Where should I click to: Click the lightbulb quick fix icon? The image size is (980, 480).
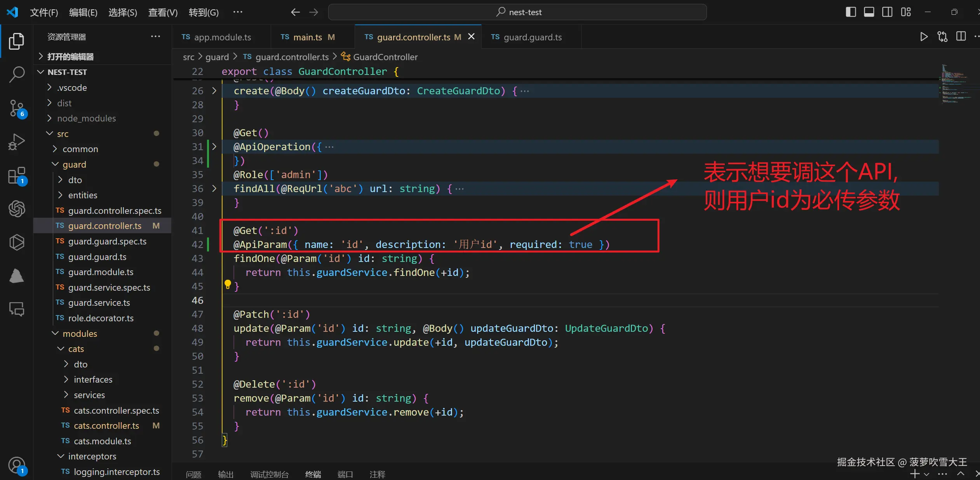[x=228, y=284]
